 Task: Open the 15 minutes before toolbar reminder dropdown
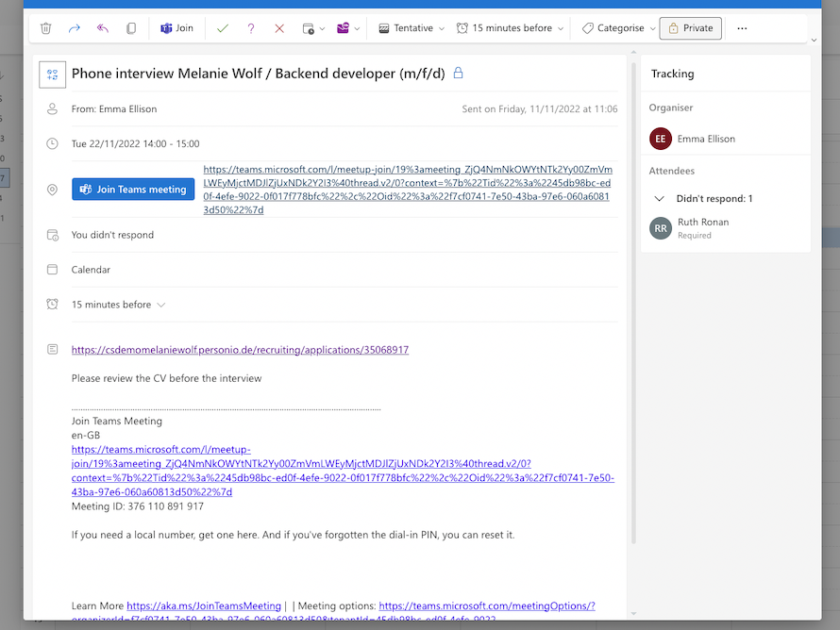point(510,28)
